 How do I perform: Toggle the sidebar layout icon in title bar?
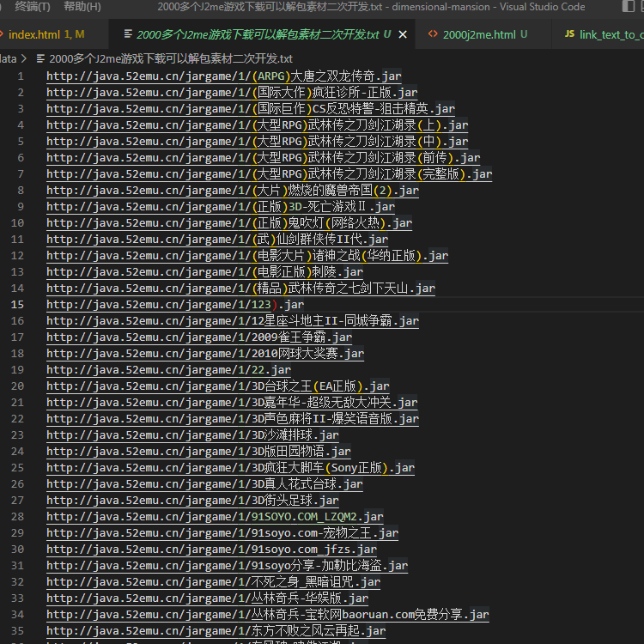[629, 7]
